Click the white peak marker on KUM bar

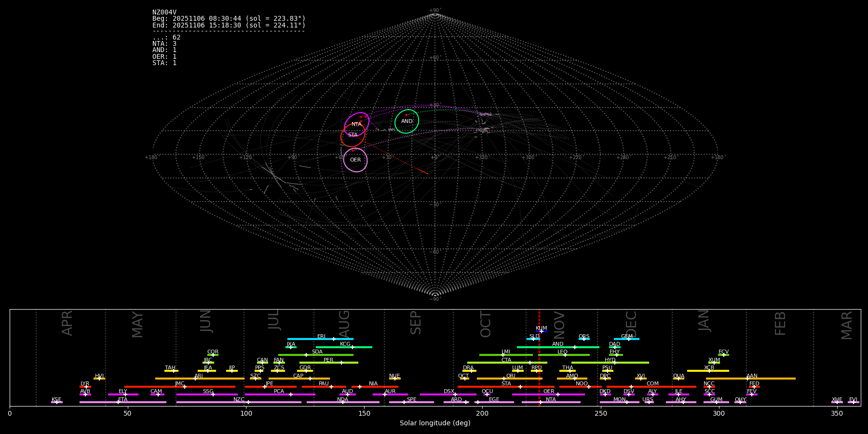point(541,331)
